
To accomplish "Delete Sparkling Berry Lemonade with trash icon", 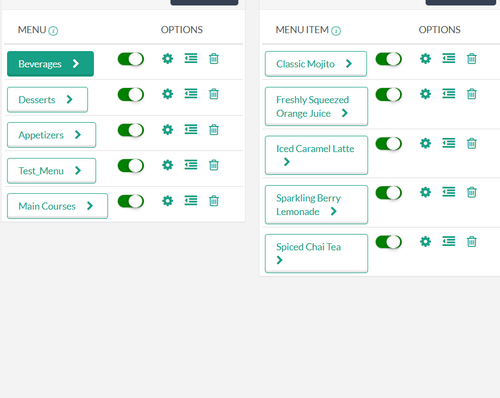I will [x=472, y=192].
